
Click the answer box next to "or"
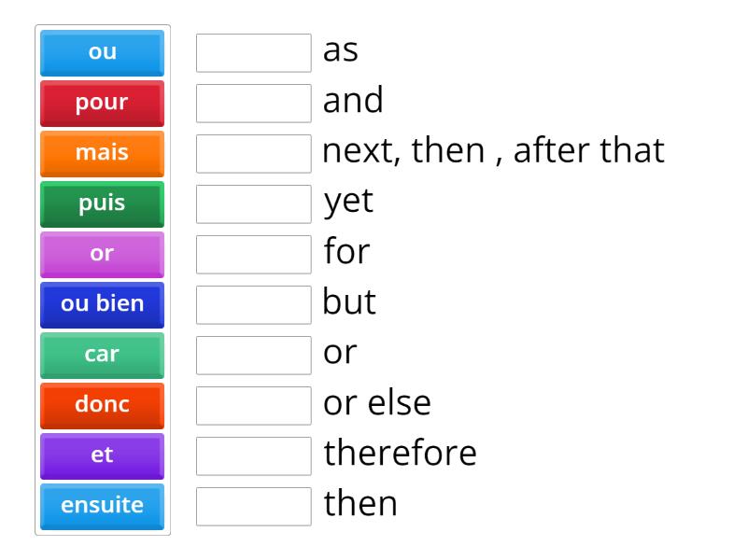[253, 353]
